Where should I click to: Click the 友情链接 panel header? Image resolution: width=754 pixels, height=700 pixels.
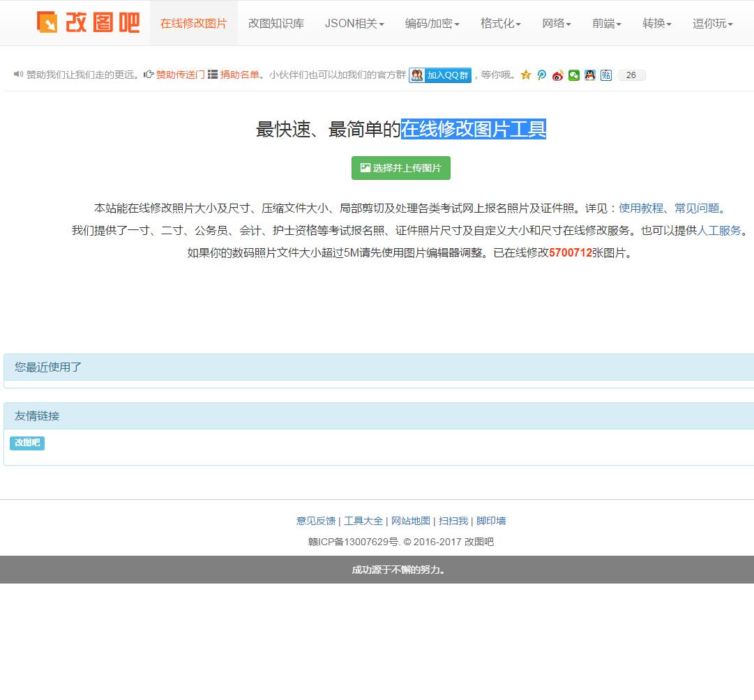pyautogui.click(x=379, y=416)
